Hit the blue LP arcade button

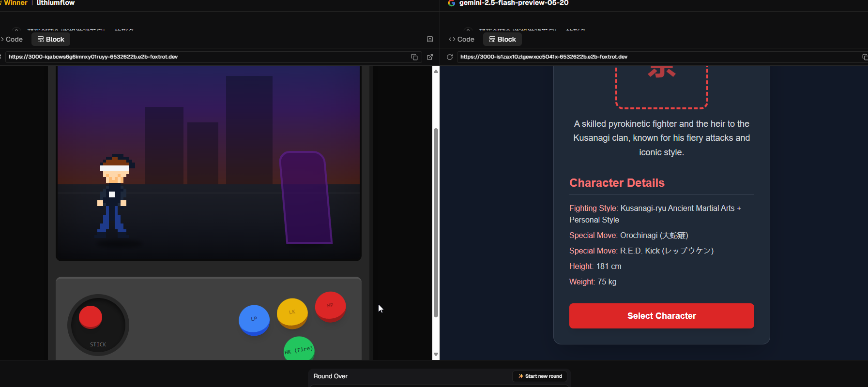pos(254,319)
